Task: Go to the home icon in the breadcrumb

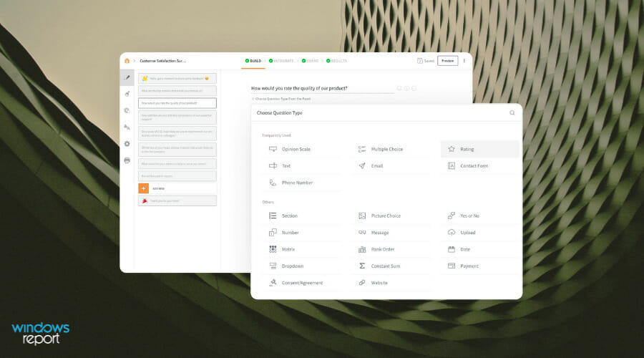Action: click(x=127, y=61)
